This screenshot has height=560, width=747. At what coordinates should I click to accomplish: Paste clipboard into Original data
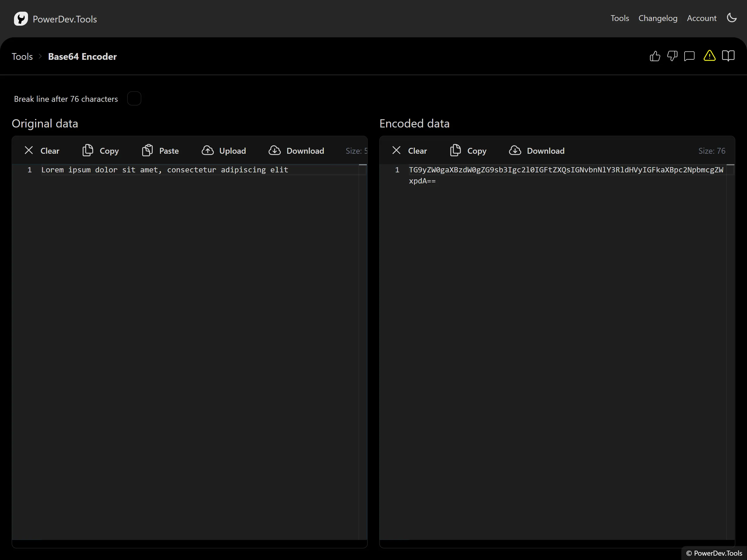[160, 150]
